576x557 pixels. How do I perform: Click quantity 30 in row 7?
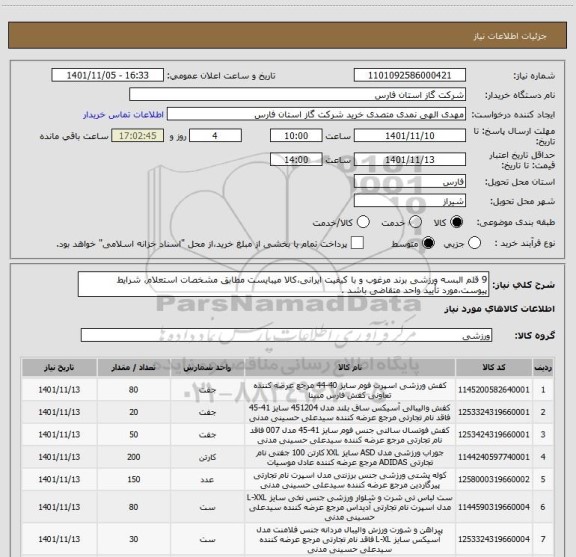[134, 539]
